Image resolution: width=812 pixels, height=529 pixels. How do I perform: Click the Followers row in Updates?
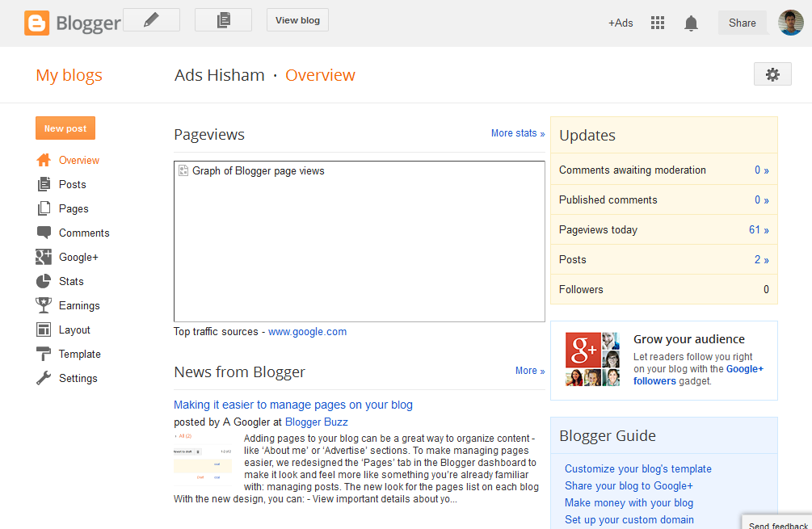[x=664, y=289]
